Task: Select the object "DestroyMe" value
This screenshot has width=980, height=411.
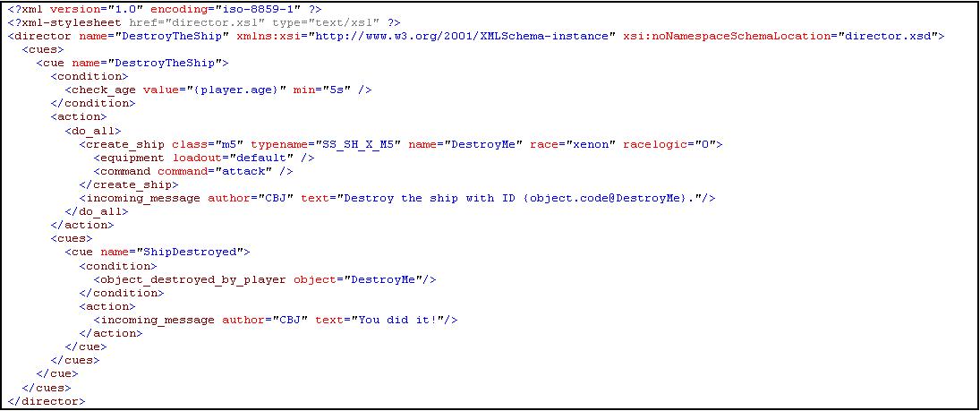Action: click(383, 279)
